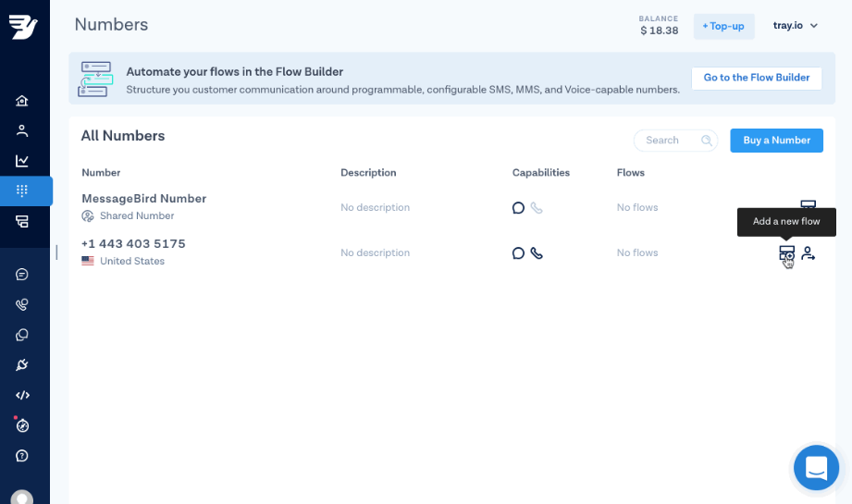The image size is (852, 504).
Task: Open the Analytics chart icon in sidebar
Action: tap(22, 161)
